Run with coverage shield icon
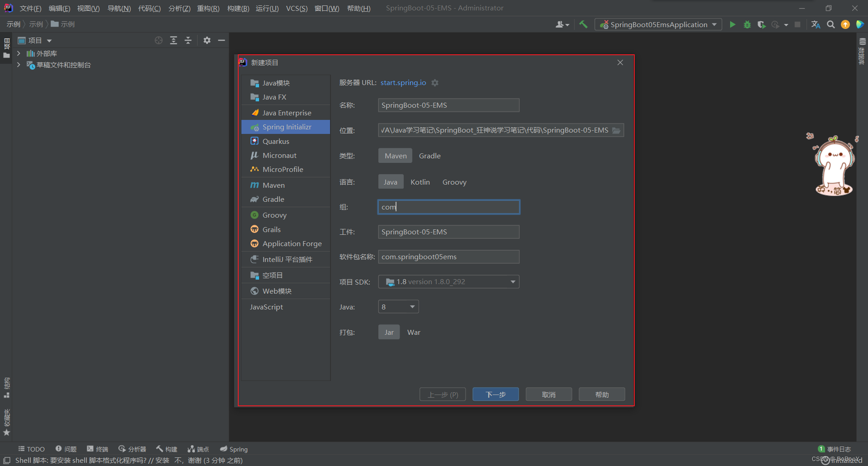Screen dimensions: 868x466 click(761, 24)
